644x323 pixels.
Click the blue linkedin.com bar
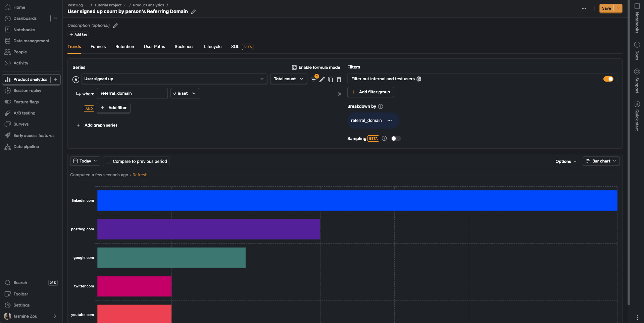point(357,201)
